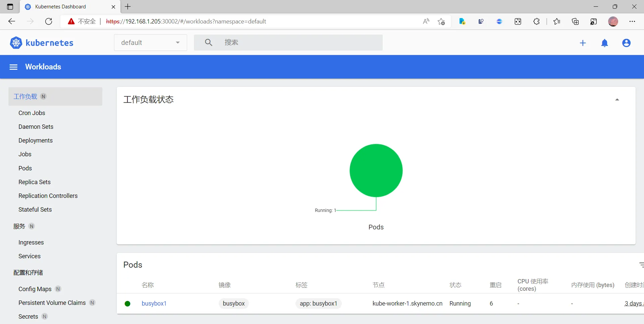644x324 pixels.
Task: Click the green status dot for busybox1
Action: click(x=127, y=304)
